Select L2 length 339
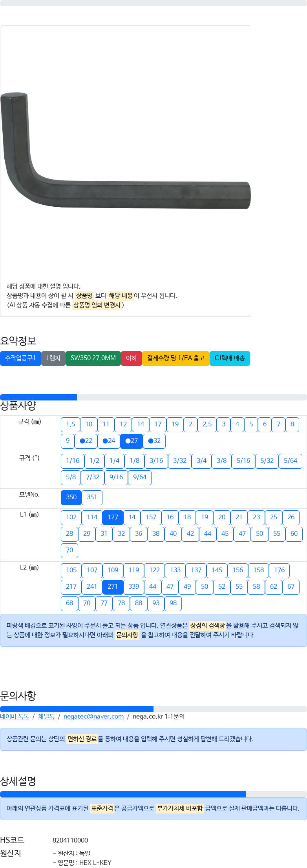The width and height of the screenshot is (307, 868). (x=134, y=587)
